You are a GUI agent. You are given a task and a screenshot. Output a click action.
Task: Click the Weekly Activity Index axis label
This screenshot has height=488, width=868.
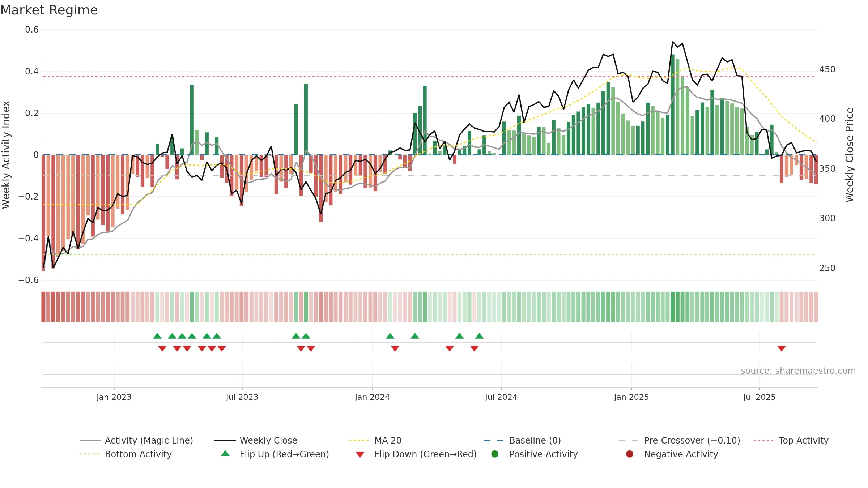(6, 155)
